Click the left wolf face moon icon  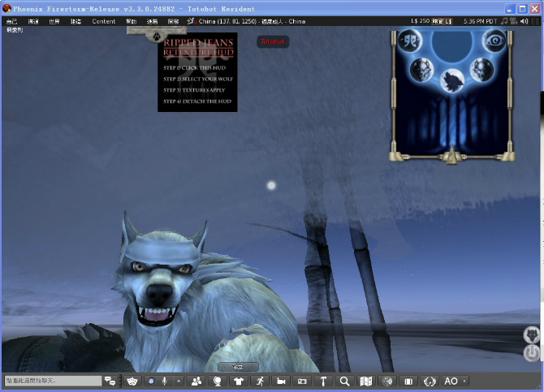421,70
